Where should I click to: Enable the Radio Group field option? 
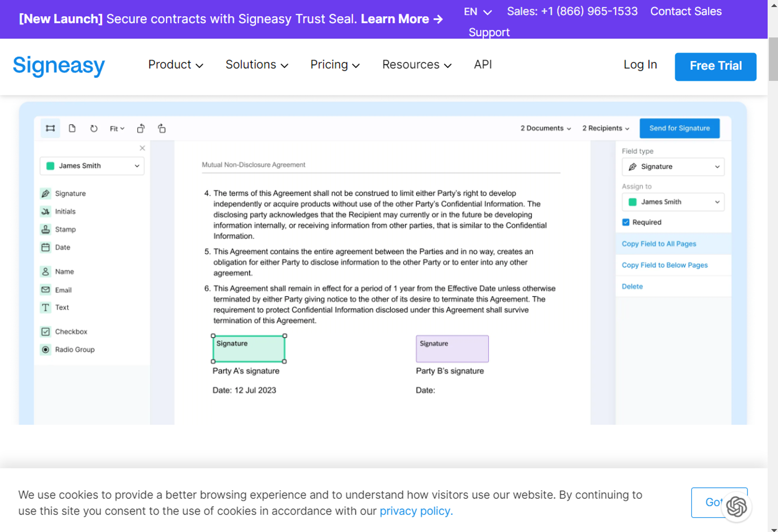point(74,349)
